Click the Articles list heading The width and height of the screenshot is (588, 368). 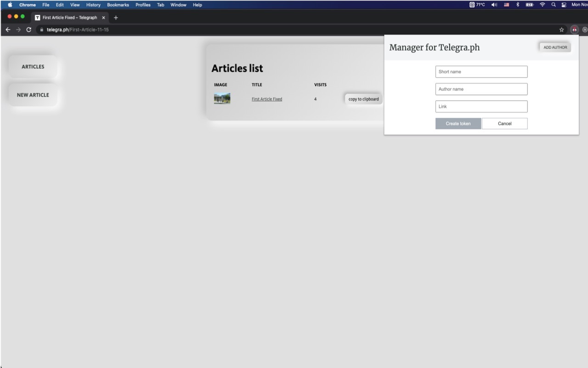pos(237,68)
